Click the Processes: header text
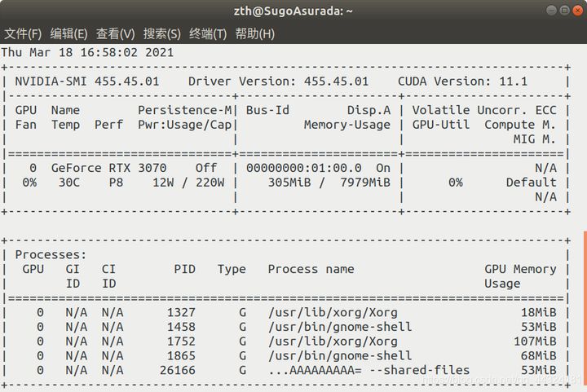Image resolution: width=587 pixels, height=392 pixels. 51,254
